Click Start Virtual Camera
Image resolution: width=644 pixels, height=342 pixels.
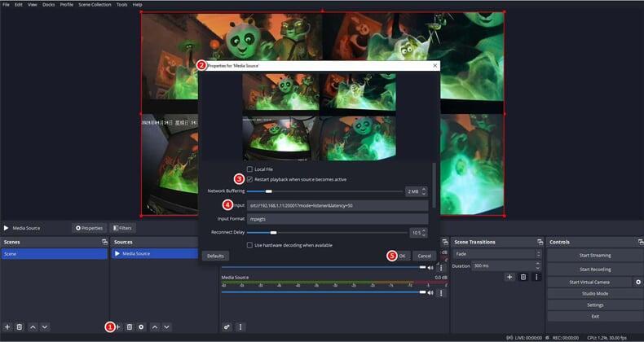point(589,282)
